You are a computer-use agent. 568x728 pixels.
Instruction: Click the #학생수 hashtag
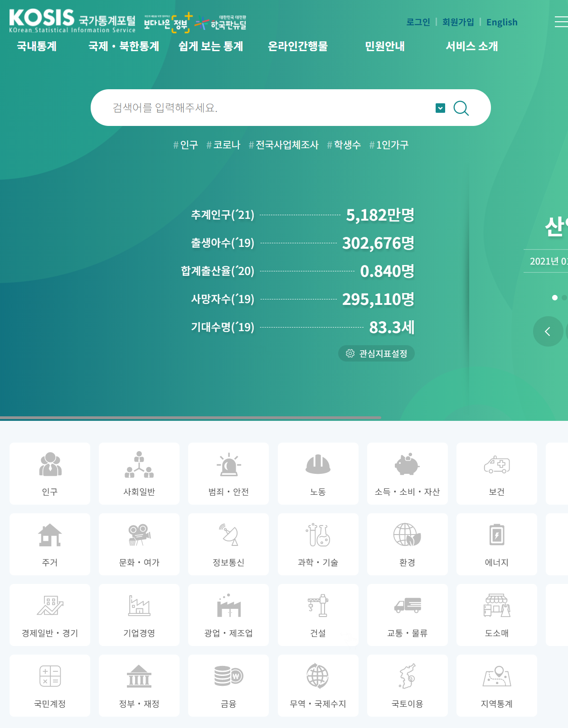pyautogui.click(x=344, y=145)
